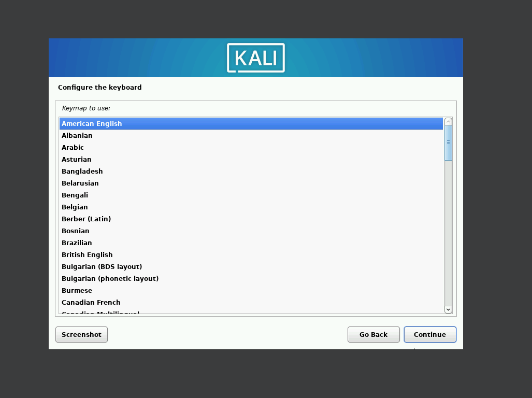Select Bulgarian (phonetic layout)
Image resolution: width=532 pixels, height=398 pixels.
(251, 279)
